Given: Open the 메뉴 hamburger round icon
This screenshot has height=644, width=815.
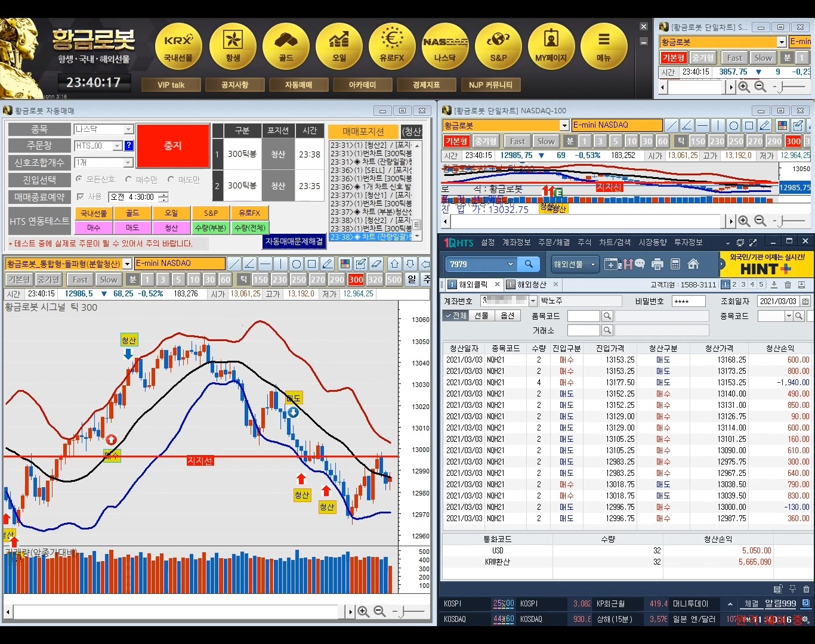Looking at the screenshot, I should pos(604,47).
